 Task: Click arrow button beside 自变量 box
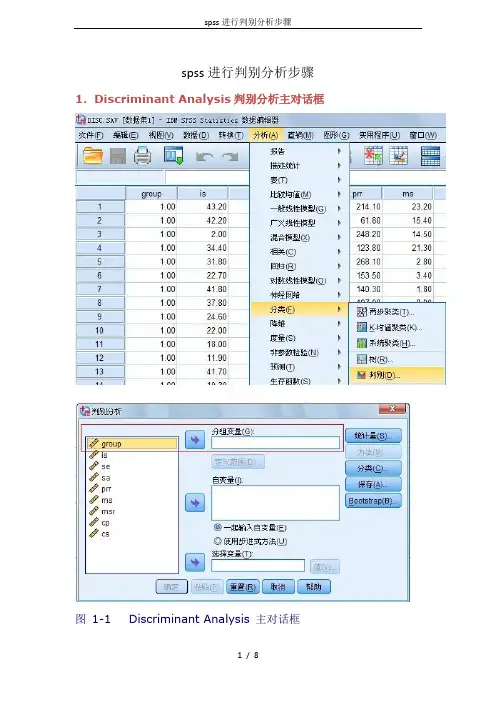click(195, 503)
